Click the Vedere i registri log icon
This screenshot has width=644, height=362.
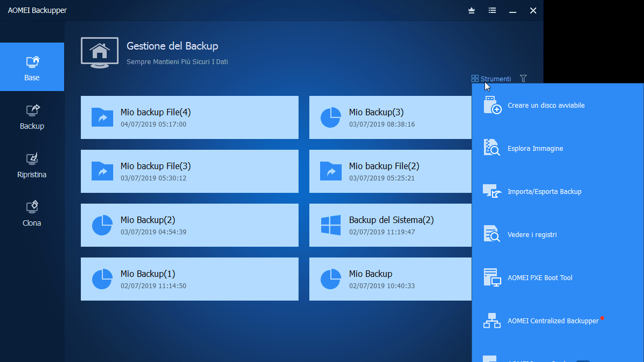(x=492, y=235)
